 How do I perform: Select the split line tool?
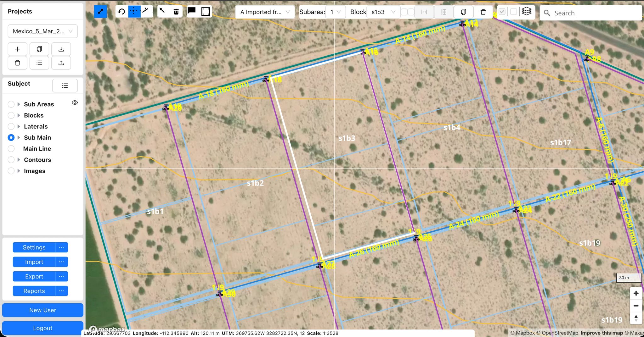146,11
